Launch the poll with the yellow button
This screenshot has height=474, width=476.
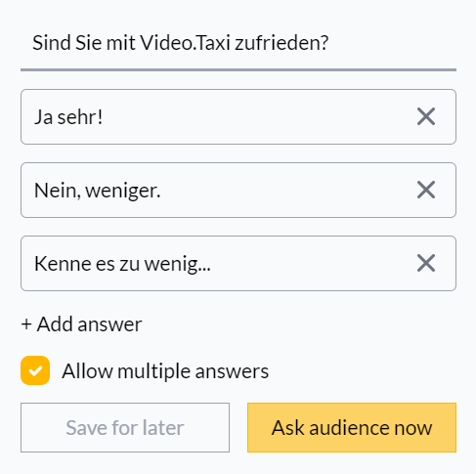tap(352, 427)
